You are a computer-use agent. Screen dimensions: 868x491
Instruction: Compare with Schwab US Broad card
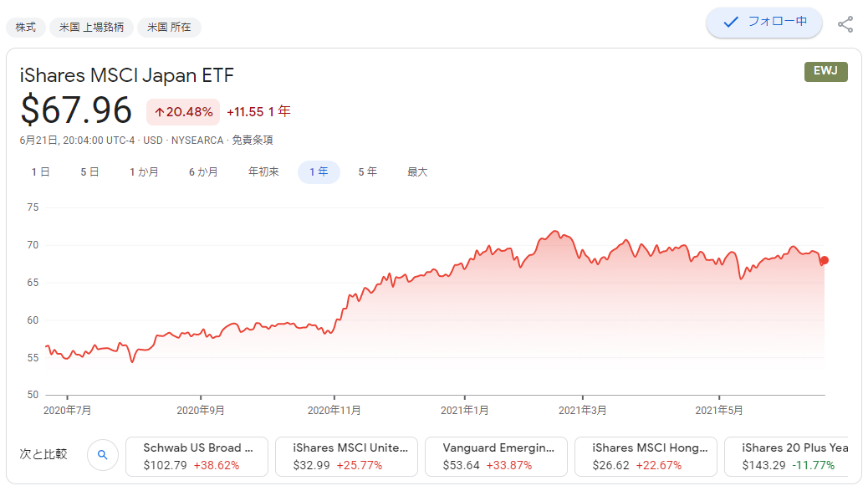pos(197,457)
